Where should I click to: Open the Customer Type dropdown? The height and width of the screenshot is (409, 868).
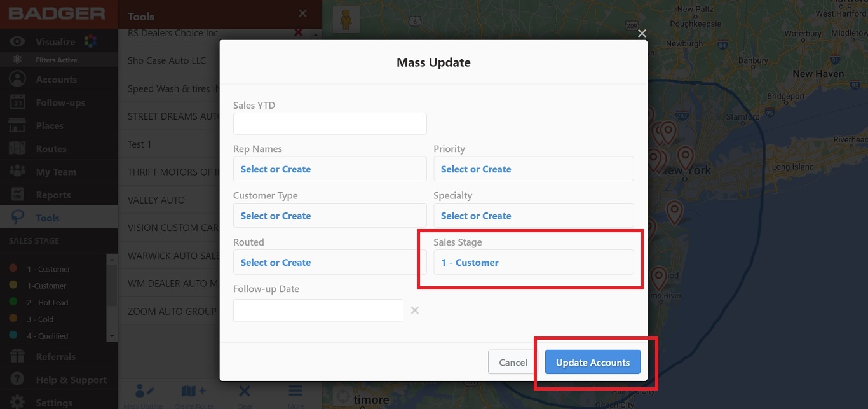pos(330,216)
